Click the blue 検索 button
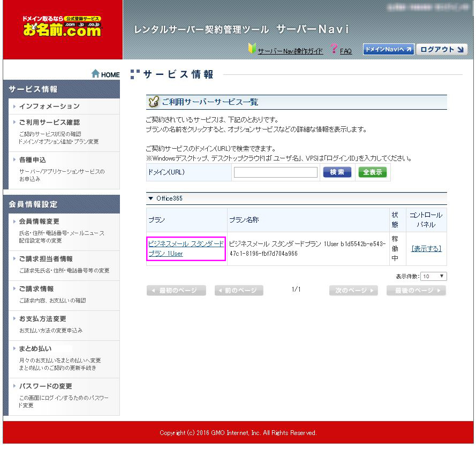Viewport: 476px width, 450px height. [337, 172]
